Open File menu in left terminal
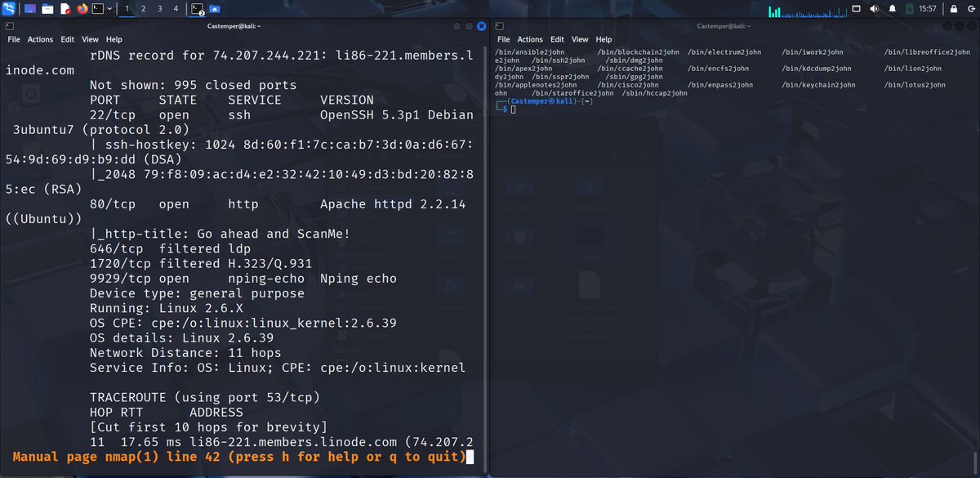980x478 pixels. [x=14, y=39]
